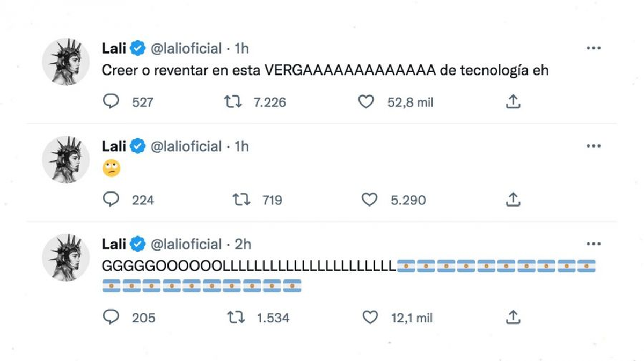Viewport: 644px width, 361px height.
Task: Open the 2h timestamp on the GOOOL tweet
Action: 243,244
